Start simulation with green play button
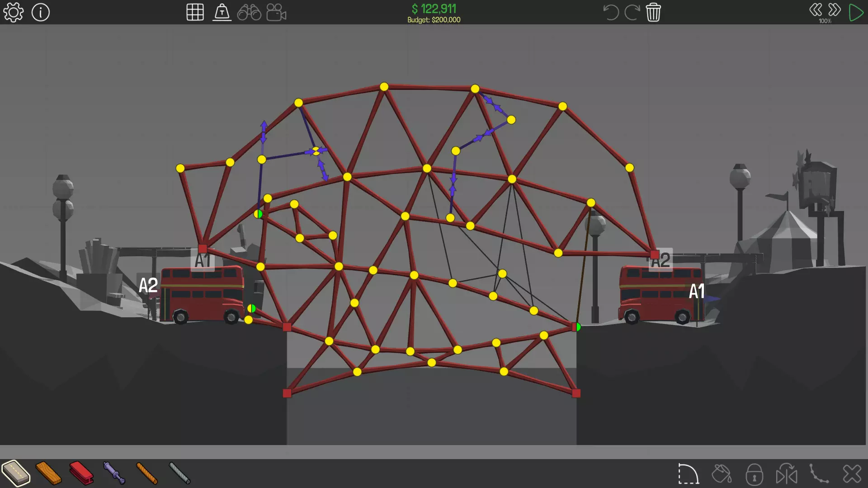This screenshot has height=488, width=868. [855, 12]
